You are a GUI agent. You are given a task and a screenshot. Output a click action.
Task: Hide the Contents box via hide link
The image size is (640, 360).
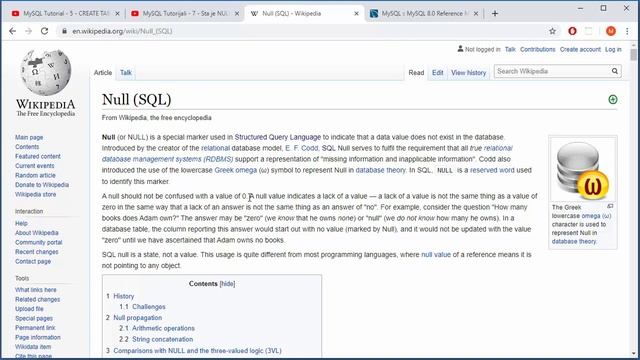tap(227, 284)
